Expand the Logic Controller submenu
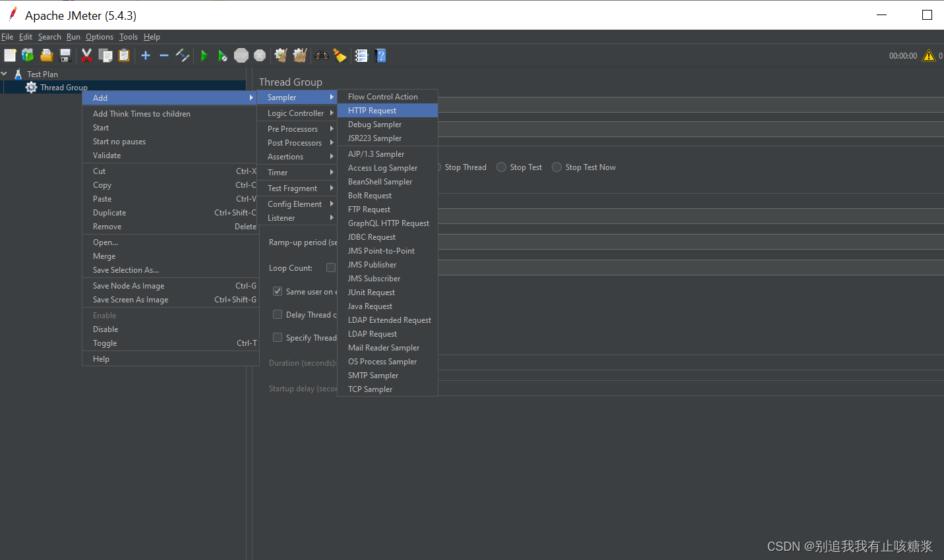The width and height of the screenshot is (944, 560). (x=297, y=113)
